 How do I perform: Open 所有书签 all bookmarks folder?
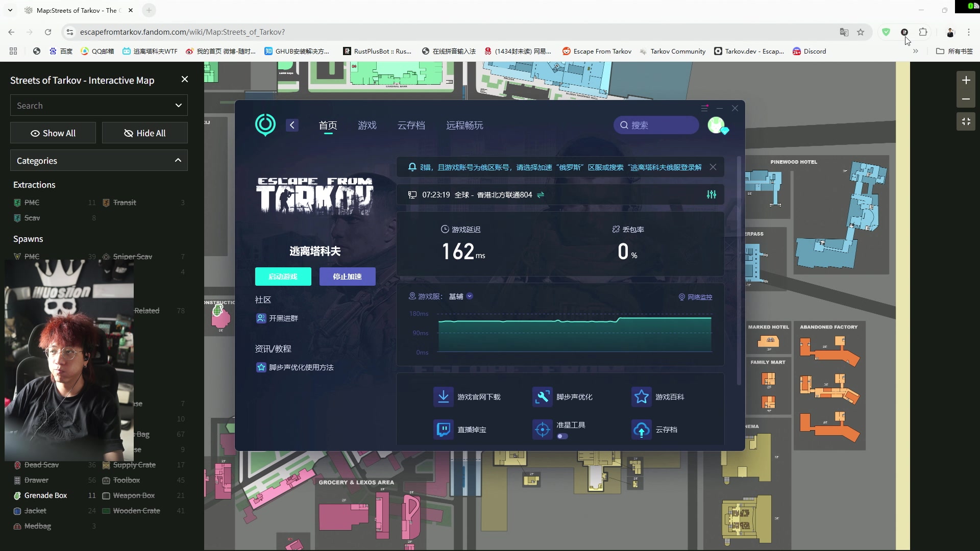[x=954, y=51]
